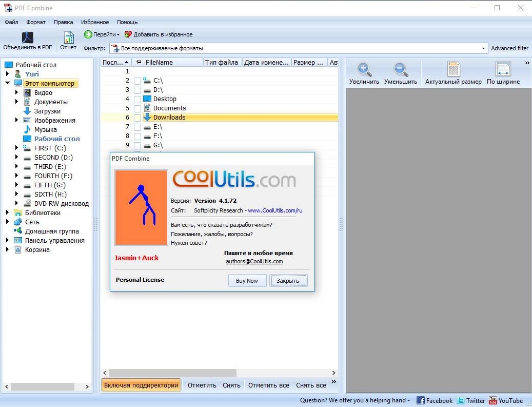
Task: Click the stick figure image in About dialog
Action: click(141, 207)
